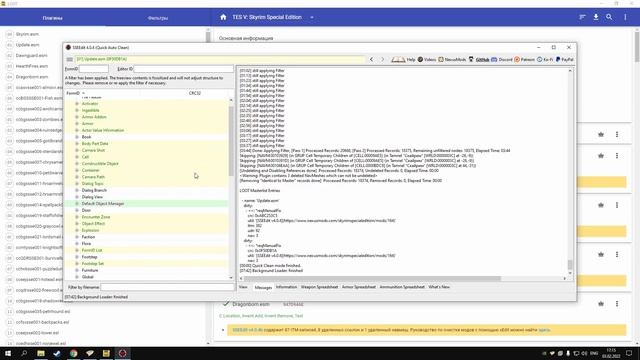Image resolution: width=640 pixels, height=360 pixels.
Task: Switch to the Weapon Spreadsheet tab
Action: coord(319,287)
